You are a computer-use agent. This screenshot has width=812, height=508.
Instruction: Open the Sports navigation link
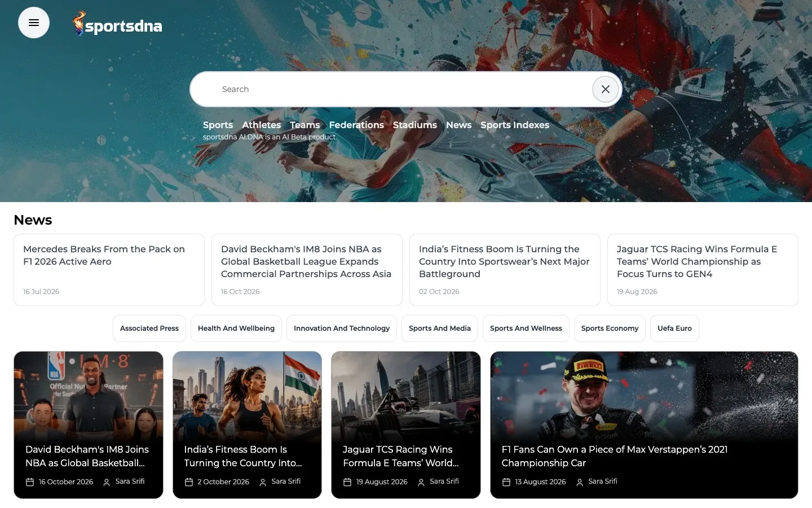218,125
